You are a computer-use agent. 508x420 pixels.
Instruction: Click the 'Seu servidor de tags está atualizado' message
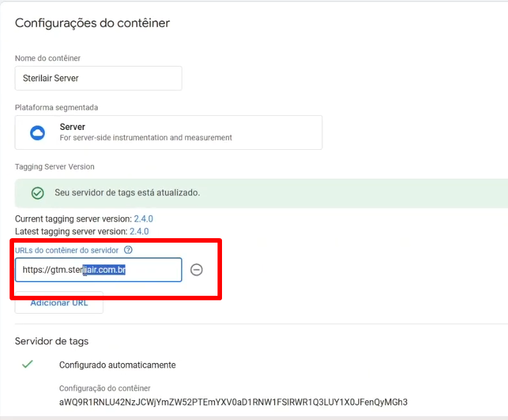127,193
